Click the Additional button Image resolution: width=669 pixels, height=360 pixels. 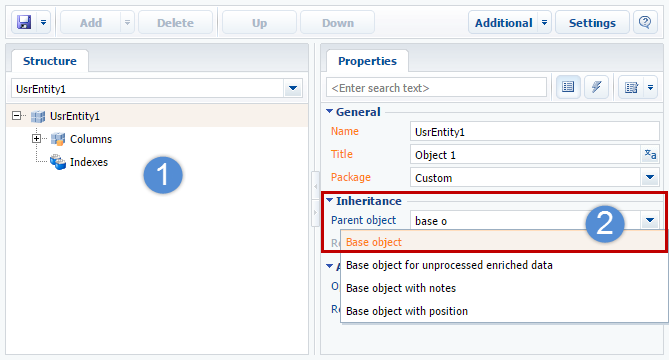[503, 23]
